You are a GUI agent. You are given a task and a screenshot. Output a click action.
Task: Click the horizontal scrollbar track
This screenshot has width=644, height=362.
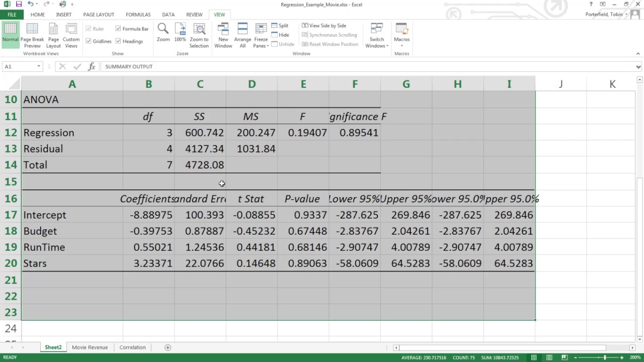(502, 347)
